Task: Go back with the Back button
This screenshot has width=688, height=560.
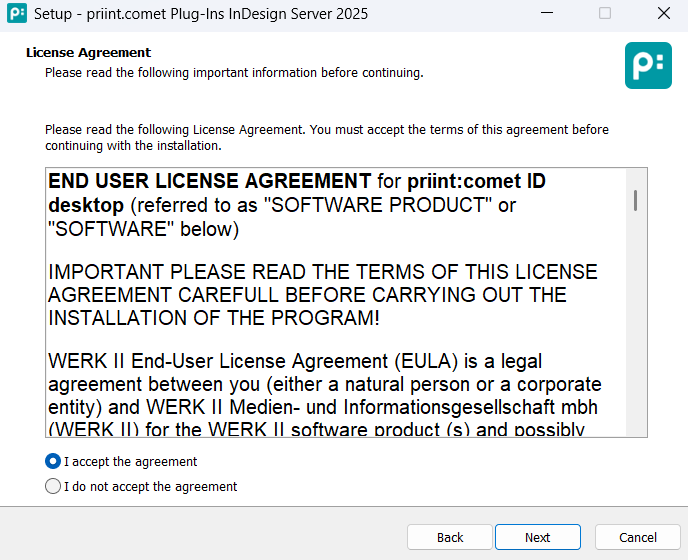Action: [450, 537]
